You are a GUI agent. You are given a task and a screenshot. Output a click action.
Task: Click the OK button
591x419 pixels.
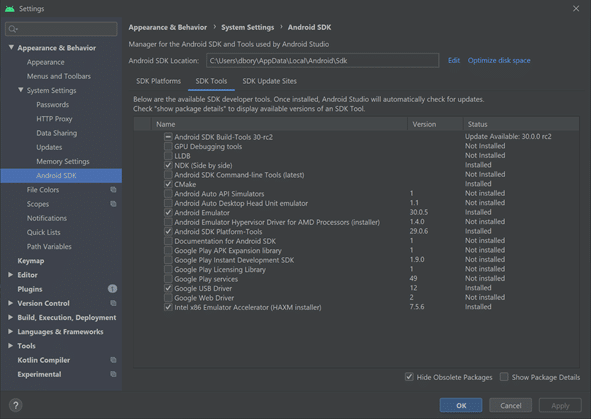click(x=461, y=405)
